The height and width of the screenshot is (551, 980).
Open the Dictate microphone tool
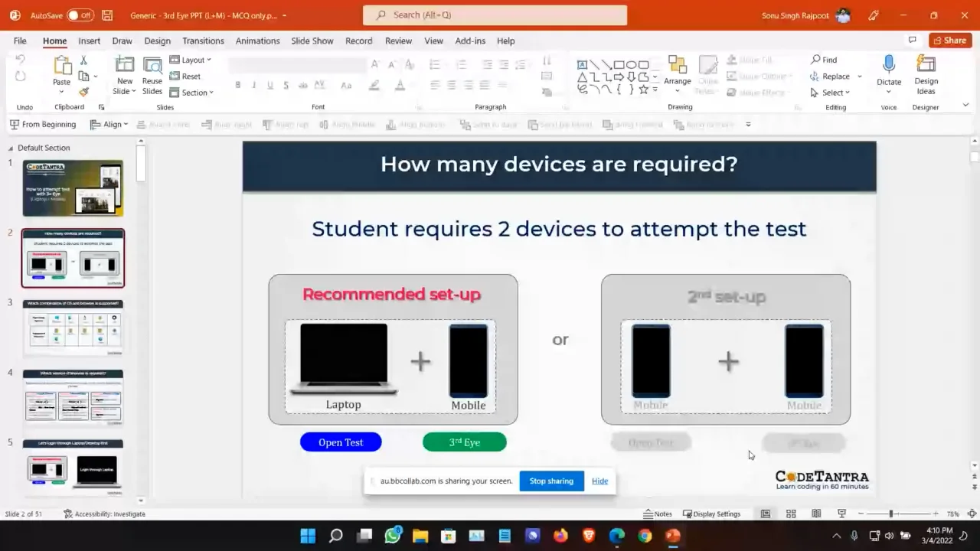point(888,66)
